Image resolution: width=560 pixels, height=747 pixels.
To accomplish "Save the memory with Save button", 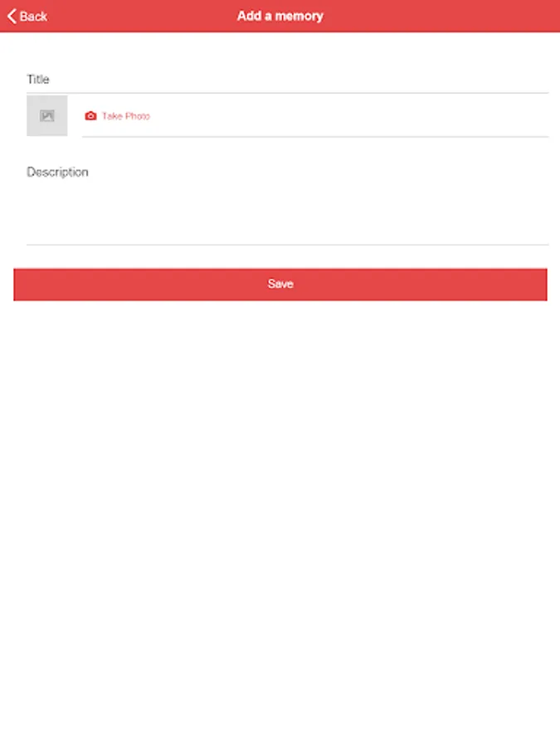I will click(280, 285).
